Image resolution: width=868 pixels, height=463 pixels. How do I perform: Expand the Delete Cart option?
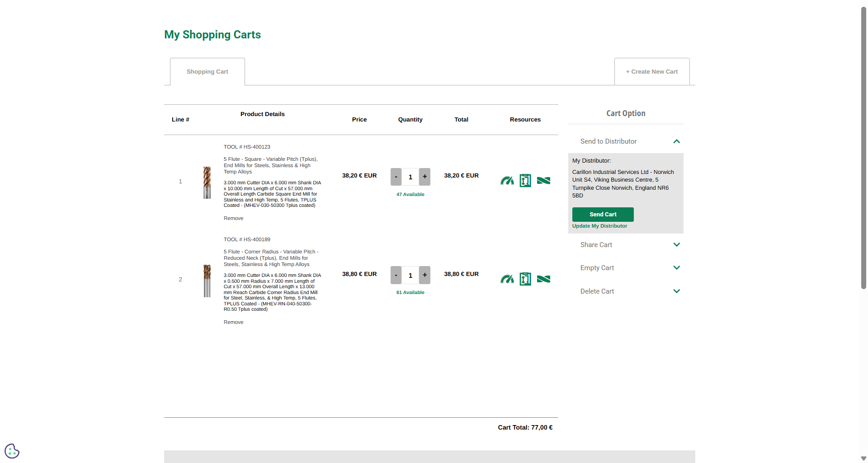pyautogui.click(x=676, y=291)
